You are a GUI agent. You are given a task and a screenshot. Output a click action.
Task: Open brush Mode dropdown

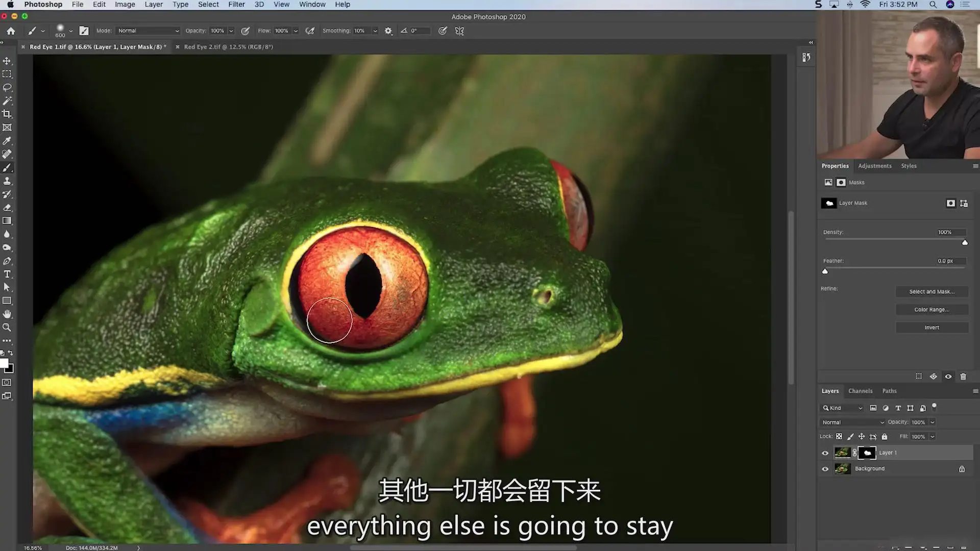click(x=148, y=31)
